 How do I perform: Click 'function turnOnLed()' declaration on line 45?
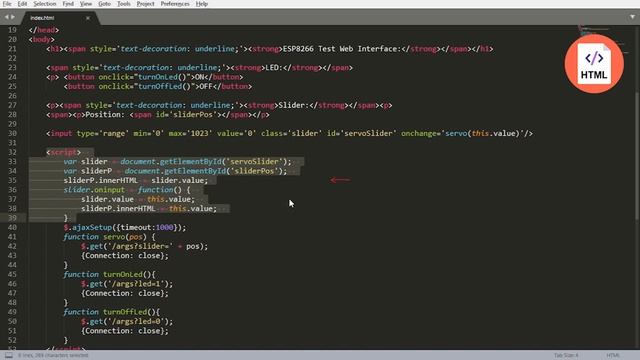[x=107, y=274]
